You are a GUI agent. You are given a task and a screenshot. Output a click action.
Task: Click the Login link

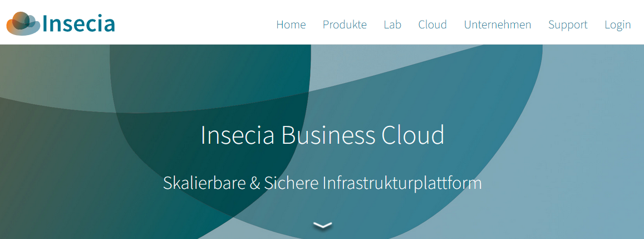617,25
